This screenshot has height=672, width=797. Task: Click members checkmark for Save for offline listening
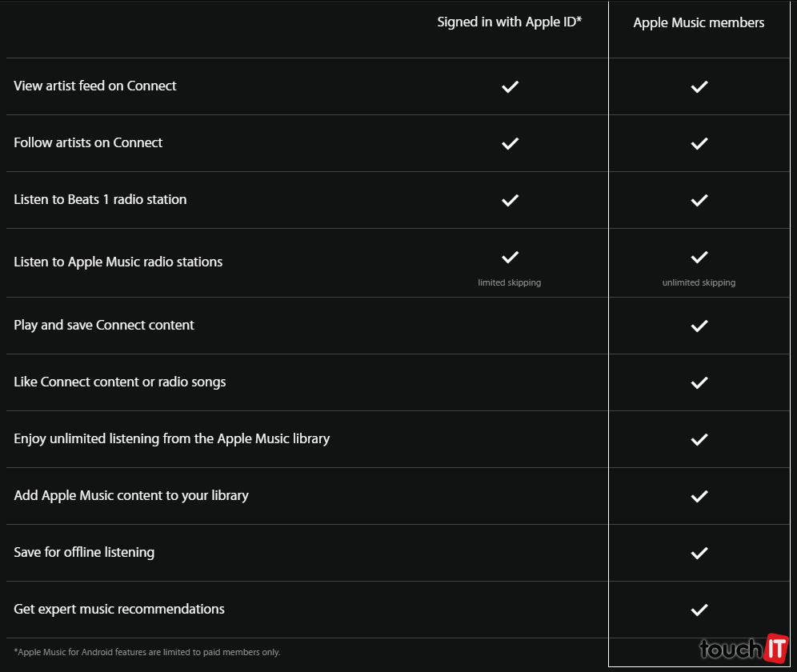(699, 553)
